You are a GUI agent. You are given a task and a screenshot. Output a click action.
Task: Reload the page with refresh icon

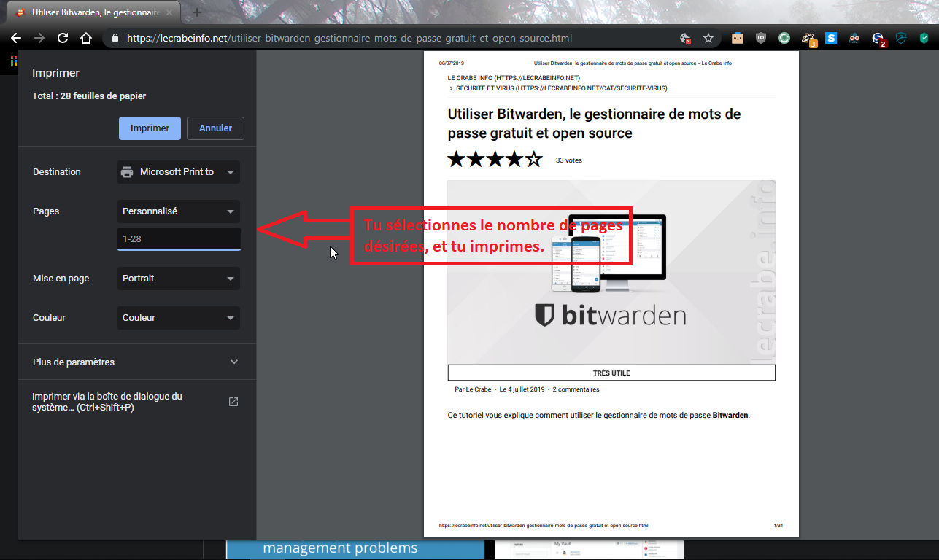click(63, 38)
